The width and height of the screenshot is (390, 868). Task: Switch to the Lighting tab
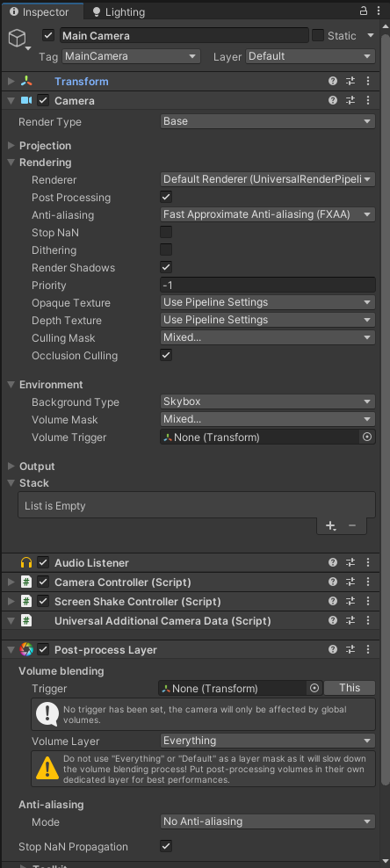tap(119, 11)
